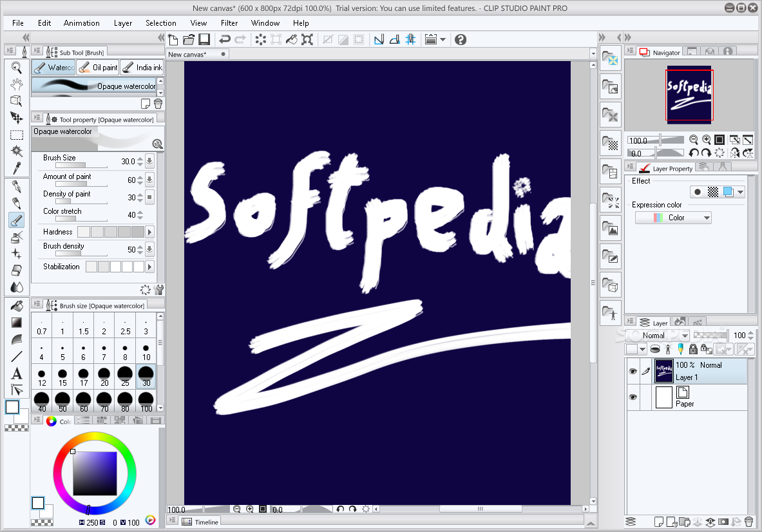Click Navigator preview thumbnail
The image size is (762, 532).
[689, 95]
